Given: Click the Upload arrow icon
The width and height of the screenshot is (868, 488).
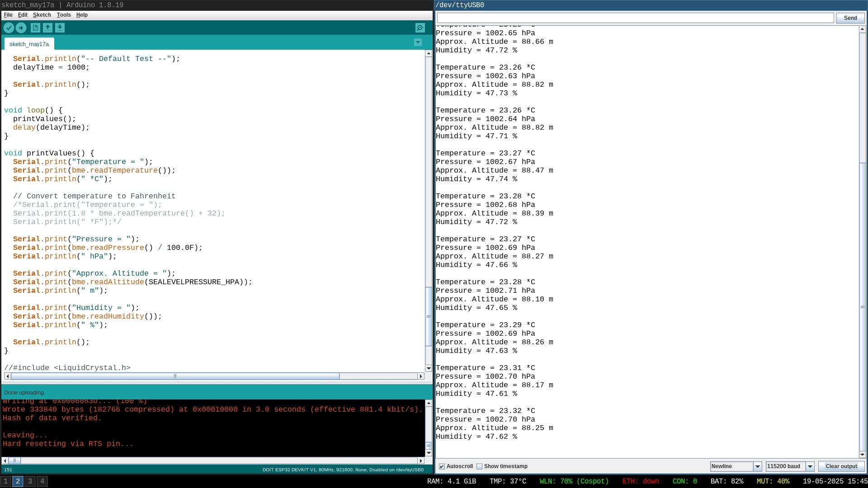Looking at the screenshot, I should (x=21, y=28).
